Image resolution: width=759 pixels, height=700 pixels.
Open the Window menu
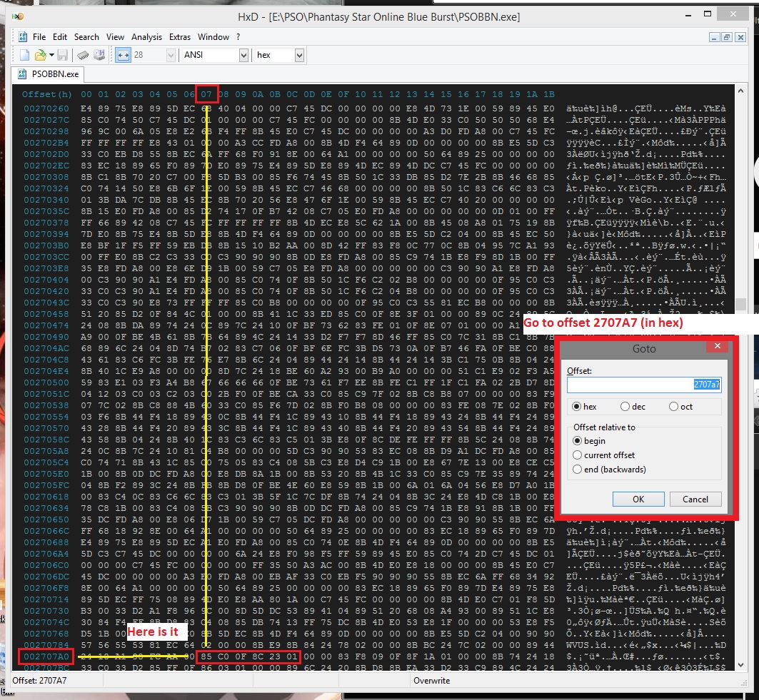coord(213,37)
